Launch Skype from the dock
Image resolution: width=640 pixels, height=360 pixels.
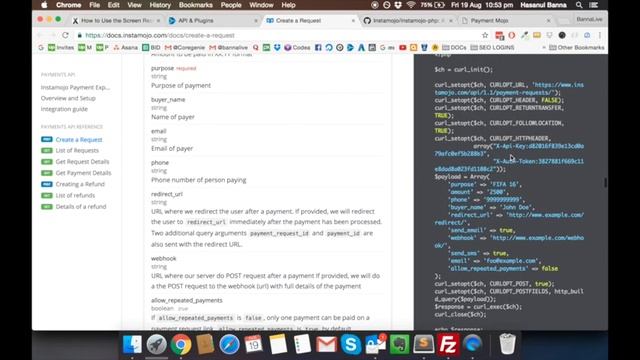351,344
